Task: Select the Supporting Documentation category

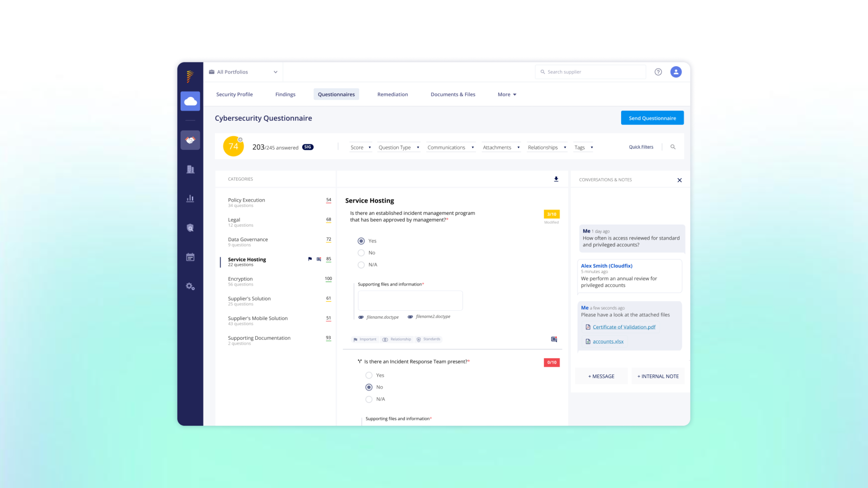Action: pyautogui.click(x=276, y=340)
